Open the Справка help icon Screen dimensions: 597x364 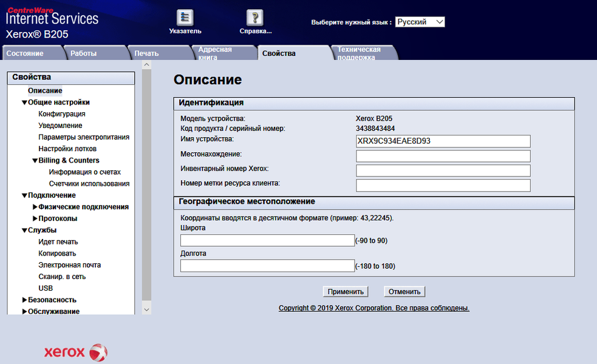tap(255, 18)
